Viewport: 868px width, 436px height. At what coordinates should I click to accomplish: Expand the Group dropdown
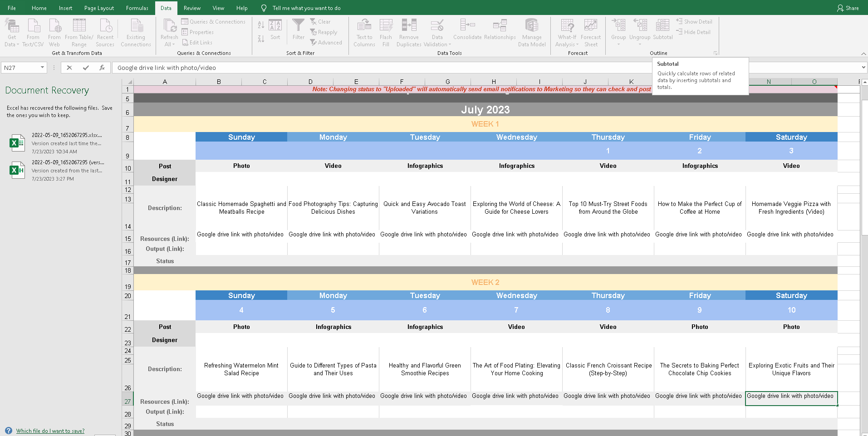click(x=618, y=44)
